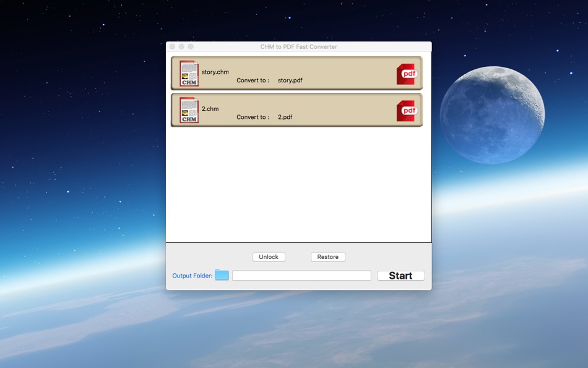588x368 pixels.
Task: Click the CHM file icon for story.chm
Action: [189, 73]
